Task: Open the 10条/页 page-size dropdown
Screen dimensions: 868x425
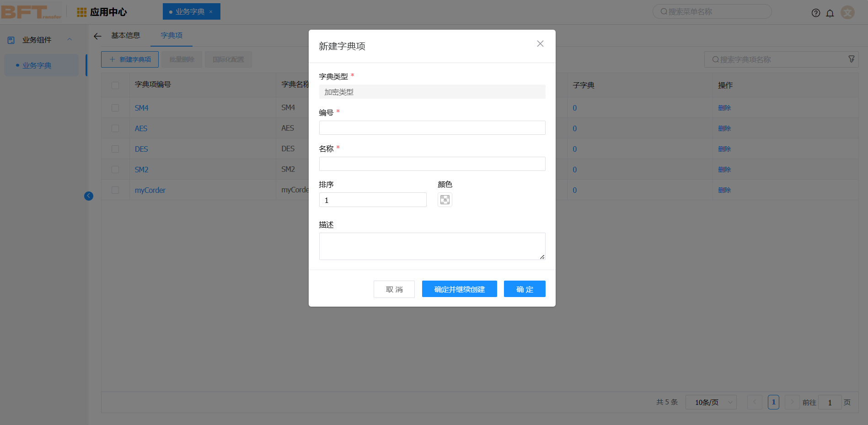Action: (x=711, y=402)
